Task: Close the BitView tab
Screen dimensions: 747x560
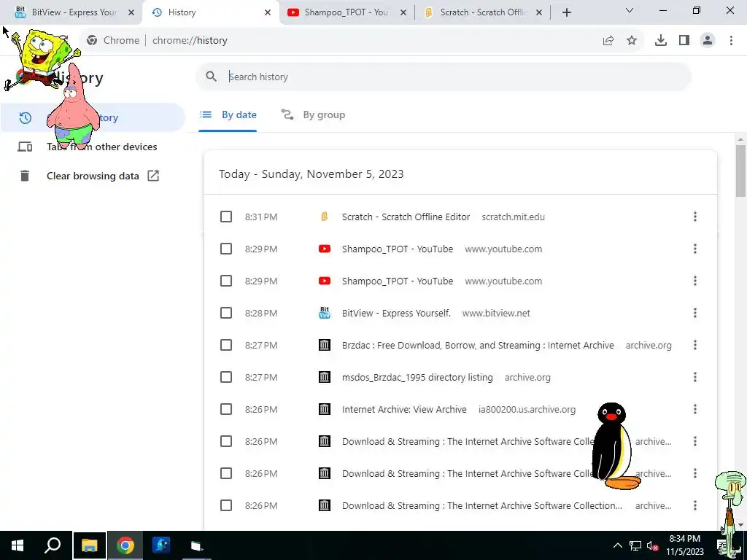Action: point(131,12)
